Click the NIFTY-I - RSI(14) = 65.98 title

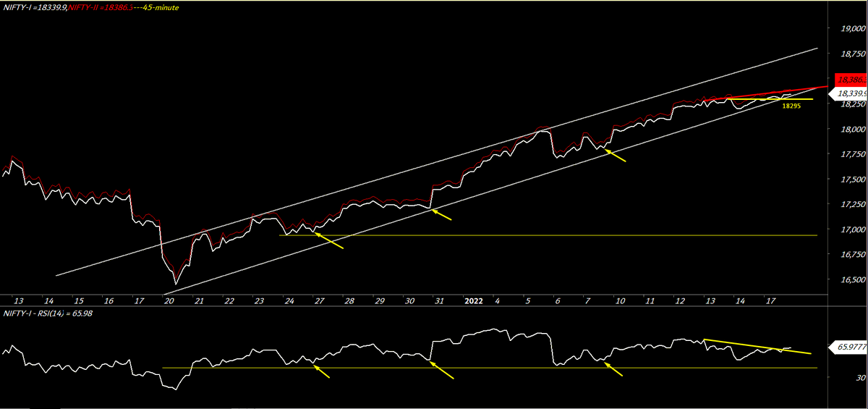click(x=47, y=313)
